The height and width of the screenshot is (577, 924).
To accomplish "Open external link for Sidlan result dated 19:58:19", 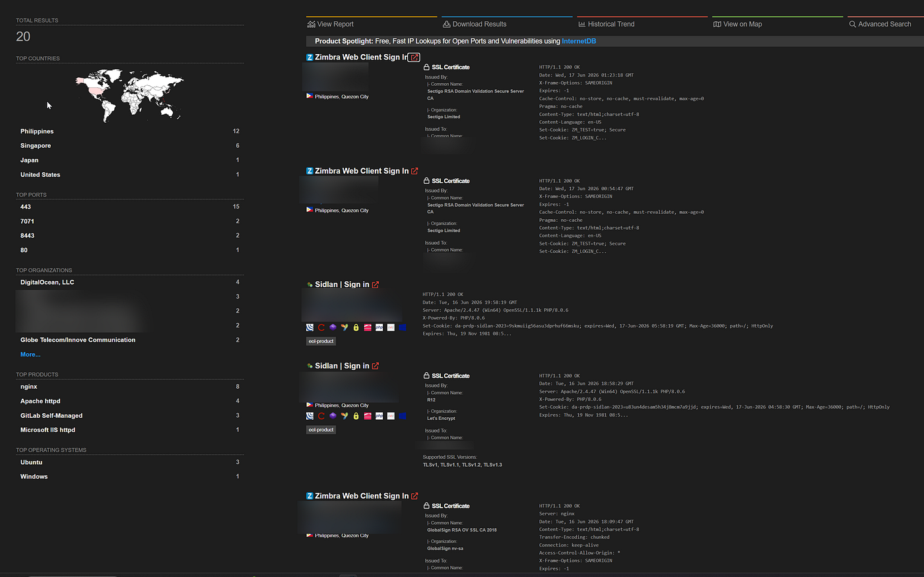I will point(375,285).
